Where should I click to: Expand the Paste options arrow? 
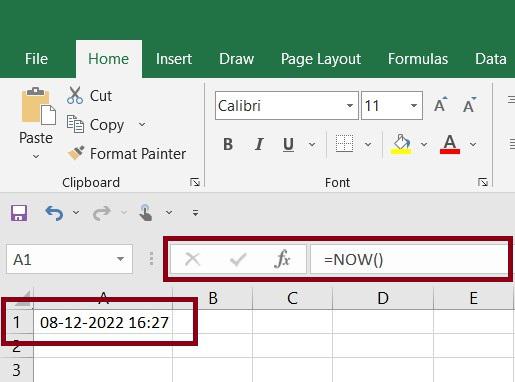coord(36,156)
